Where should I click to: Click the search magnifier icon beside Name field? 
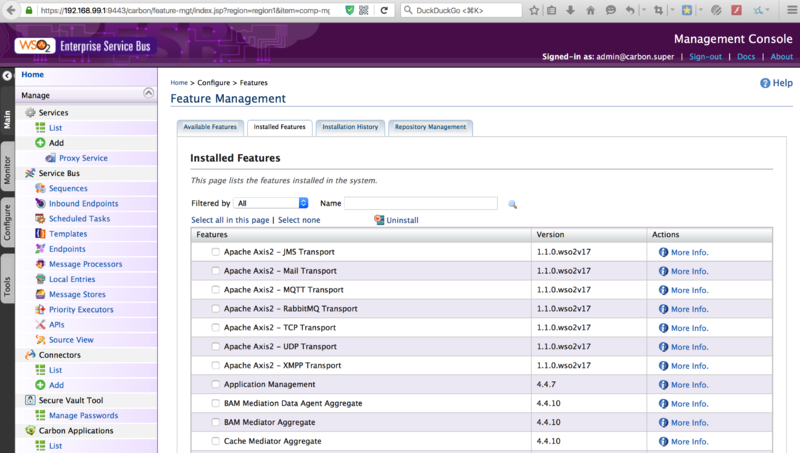(513, 204)
